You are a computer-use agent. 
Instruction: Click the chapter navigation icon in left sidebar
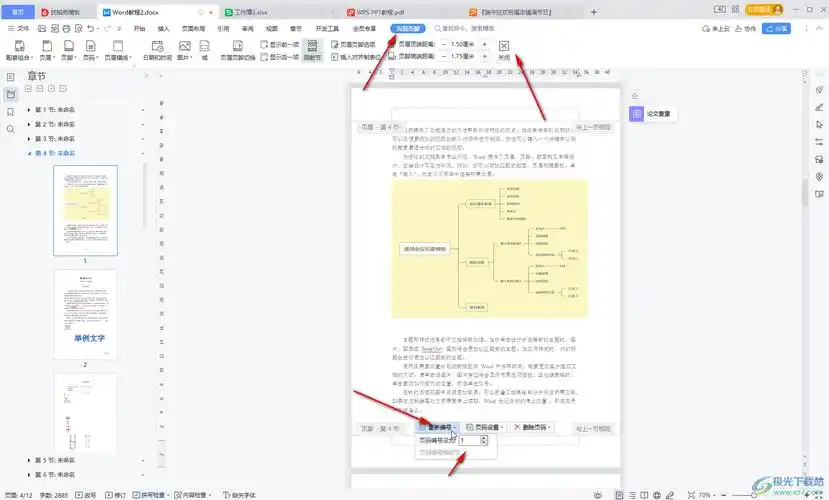(x=11, y=95)
